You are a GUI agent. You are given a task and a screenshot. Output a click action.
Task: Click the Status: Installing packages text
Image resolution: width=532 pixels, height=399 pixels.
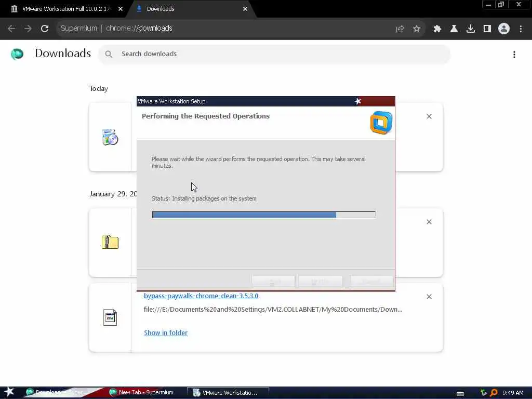click(x=204, y=198)
